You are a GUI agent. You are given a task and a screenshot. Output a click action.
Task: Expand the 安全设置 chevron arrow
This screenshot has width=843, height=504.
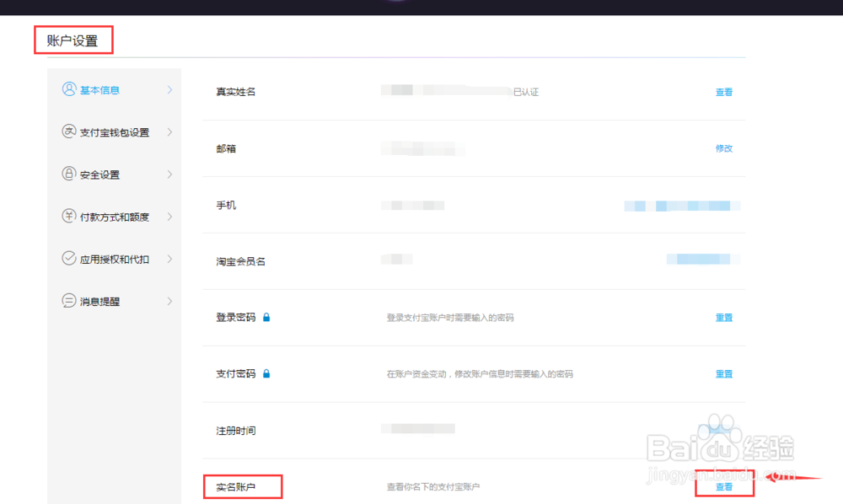pos(170,174)
